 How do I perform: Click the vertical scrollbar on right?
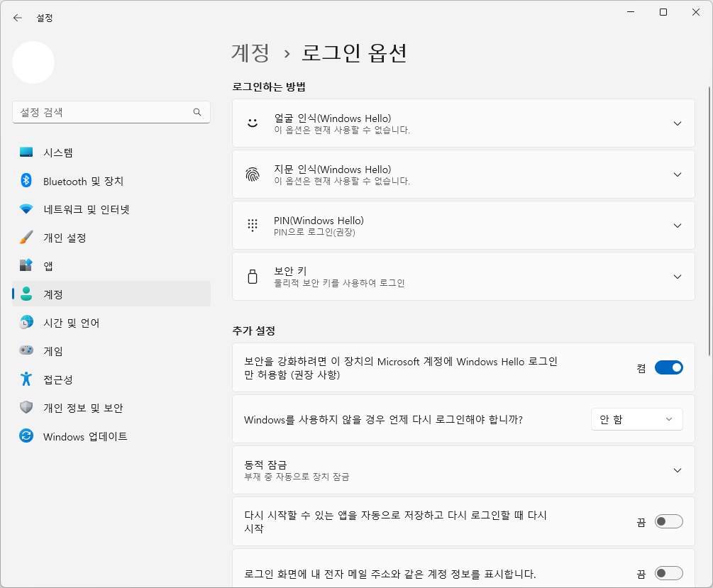pos(709,221)
